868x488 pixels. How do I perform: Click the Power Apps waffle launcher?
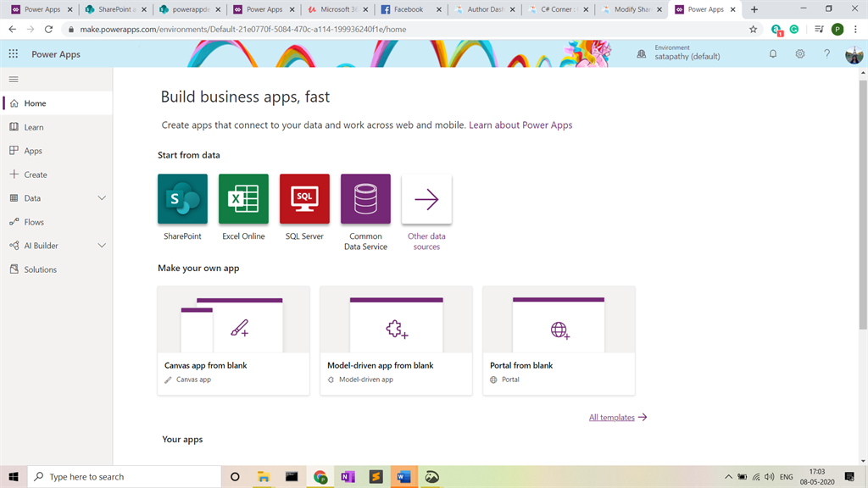coord(13,53)
